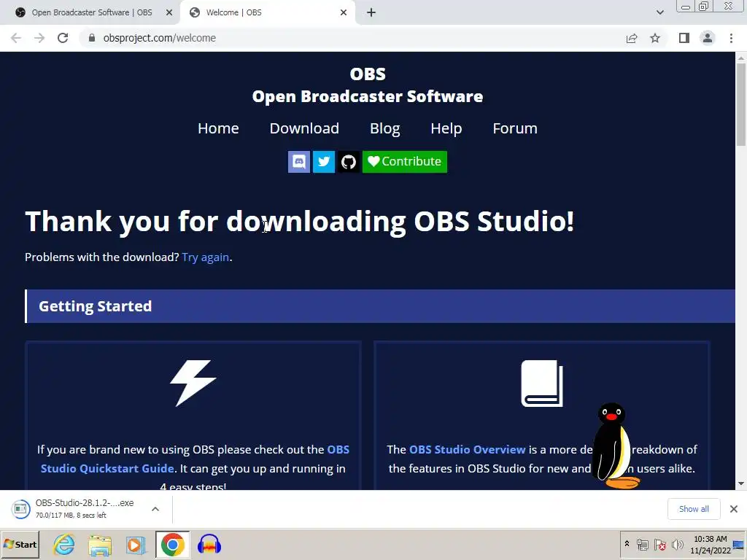Toggle the browser side panel
Viewport: 747px width, 560px height.
pyautogui.click(x=684, y=38)
